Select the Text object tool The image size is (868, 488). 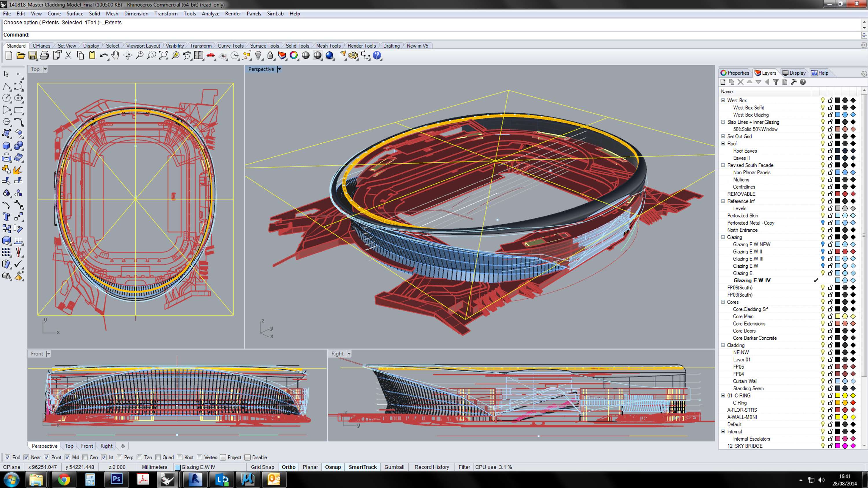(6, 217)
